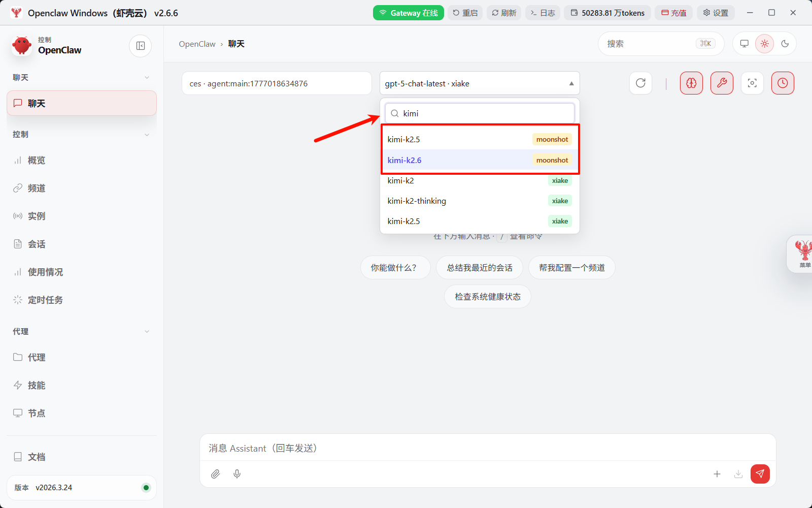Click the session agent:main input field

(x=277, y=83)
